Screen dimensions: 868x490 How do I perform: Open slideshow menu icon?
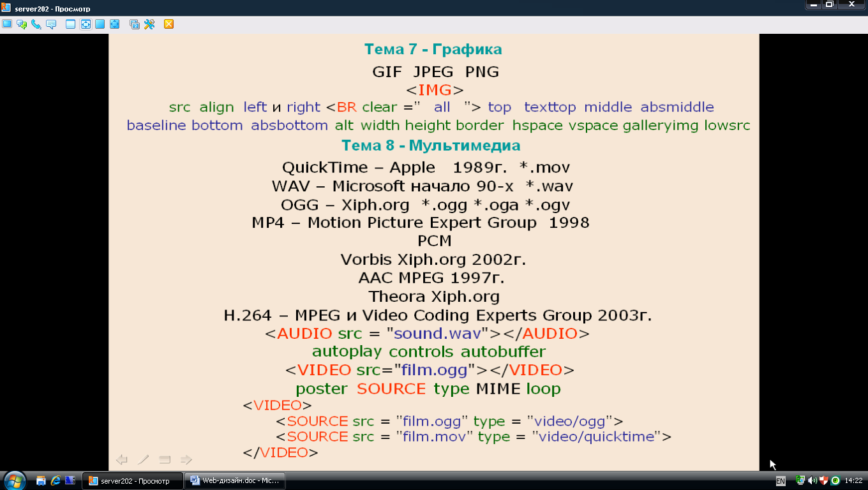pos(165,459)
